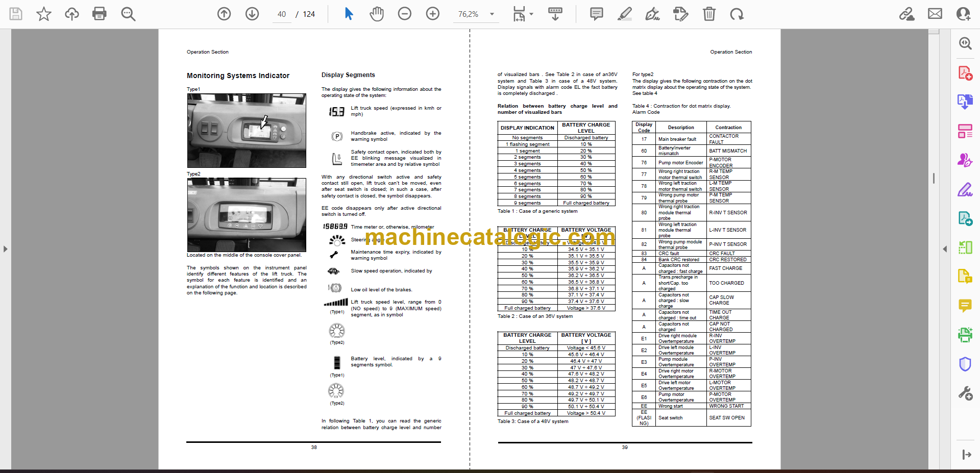This screenshot has height=473, width=980.
Task: Open the Comment tool in sidebar
Action: (x=965, y=306)
